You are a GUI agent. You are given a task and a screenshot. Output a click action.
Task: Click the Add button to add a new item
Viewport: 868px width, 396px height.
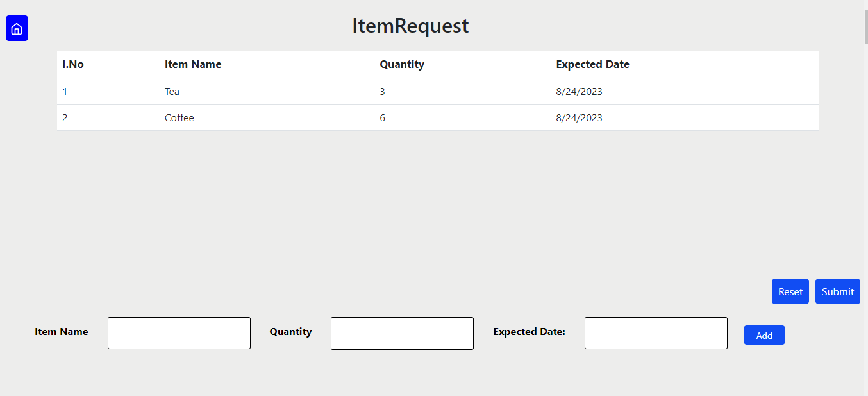(764, 334)
